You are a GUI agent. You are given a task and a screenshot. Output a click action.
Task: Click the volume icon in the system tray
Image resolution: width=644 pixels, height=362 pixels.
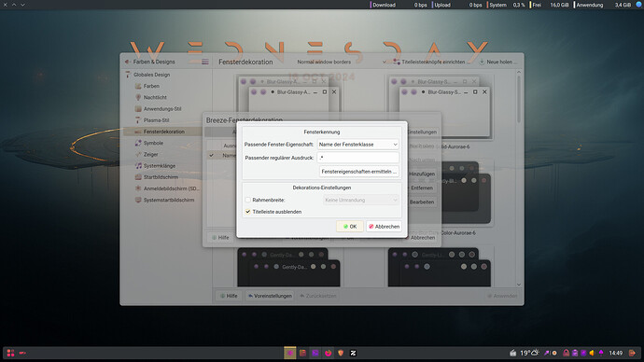592,353
